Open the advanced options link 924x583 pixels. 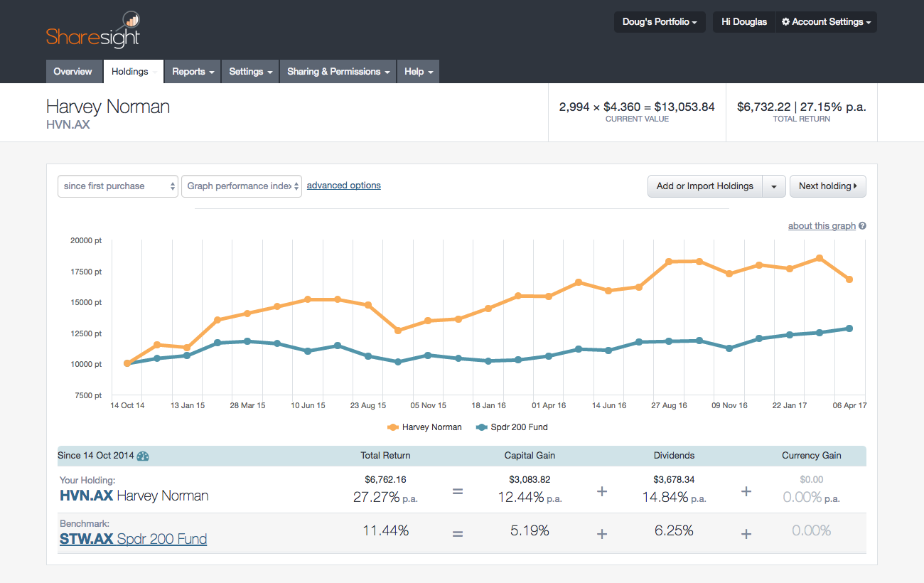click(x=344, y=186)
